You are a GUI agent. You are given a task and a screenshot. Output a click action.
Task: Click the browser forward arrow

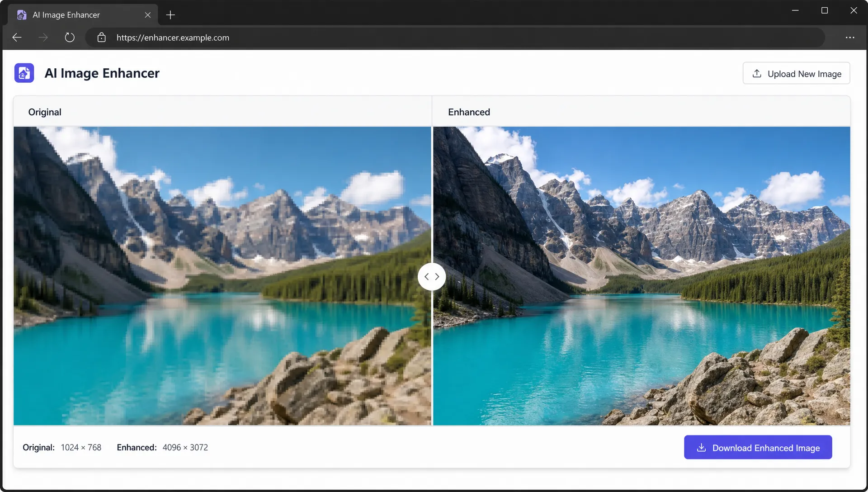point(43,38)
